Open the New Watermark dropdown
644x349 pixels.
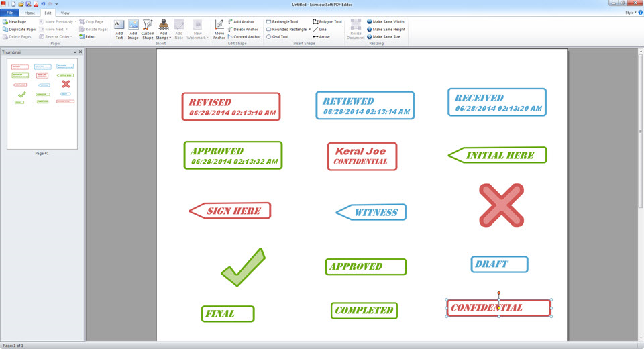(197, 30)
